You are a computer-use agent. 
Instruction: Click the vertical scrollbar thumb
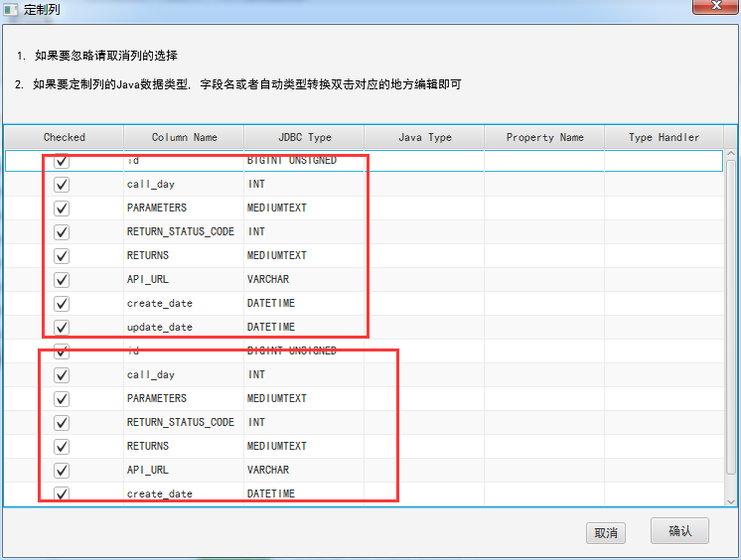731,316
